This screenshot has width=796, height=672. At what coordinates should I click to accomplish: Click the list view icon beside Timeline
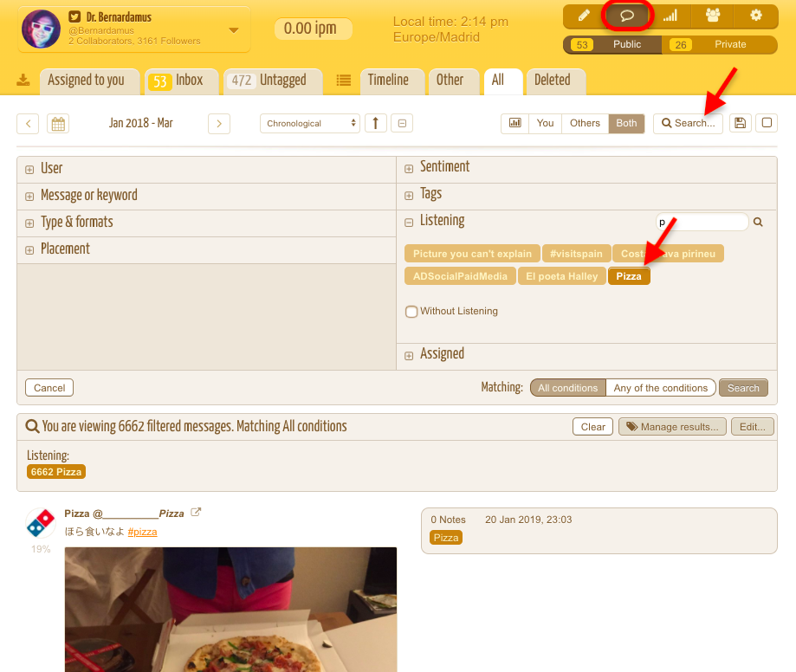(344, 81)
